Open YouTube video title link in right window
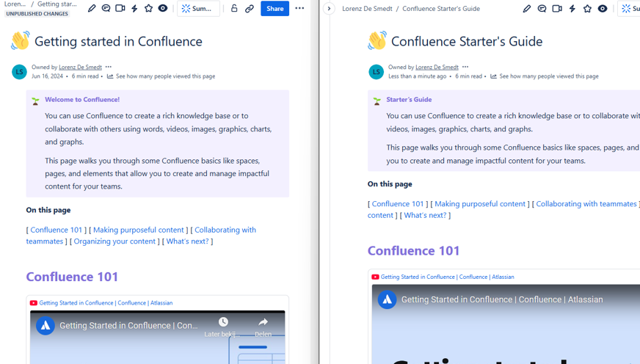The image size is (640, 364). [x=448, y=277]
